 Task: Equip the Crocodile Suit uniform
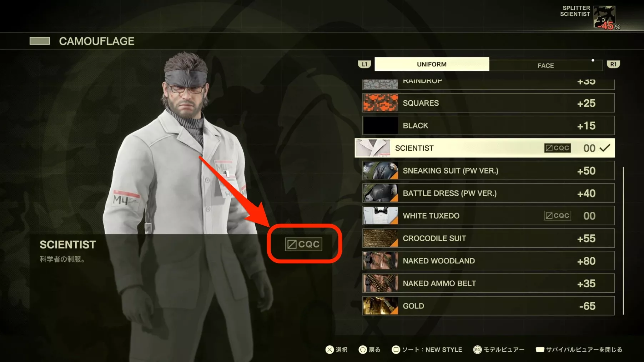point(488,238)
